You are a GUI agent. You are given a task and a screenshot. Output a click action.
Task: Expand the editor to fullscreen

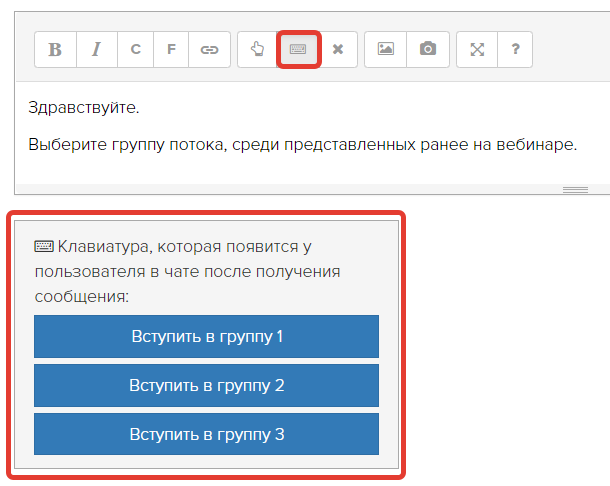point(477,49)
